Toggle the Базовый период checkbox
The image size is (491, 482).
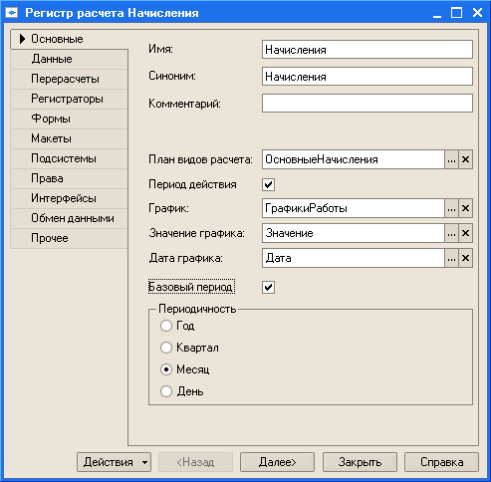pyautogui.click(x=268, y=287)
